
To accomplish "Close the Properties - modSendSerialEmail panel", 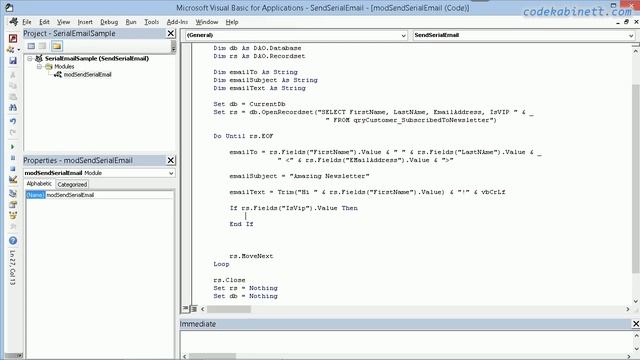I will click(x=171, y=160).
